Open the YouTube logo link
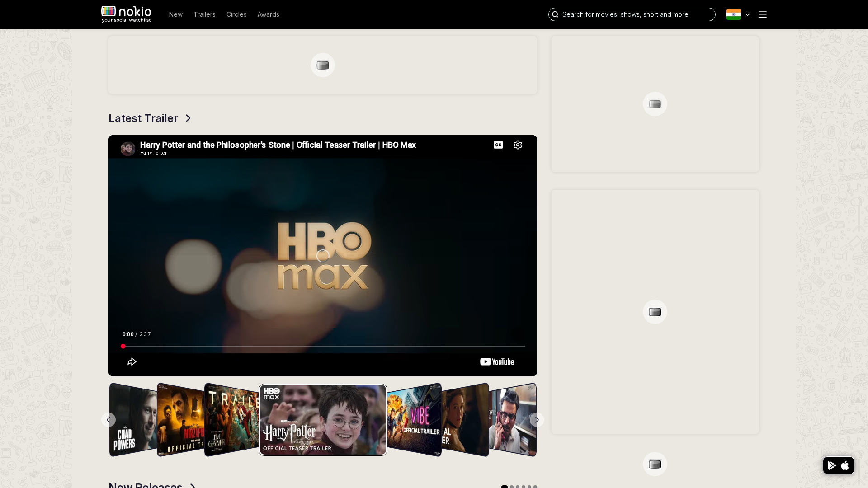 pos(497,362)
